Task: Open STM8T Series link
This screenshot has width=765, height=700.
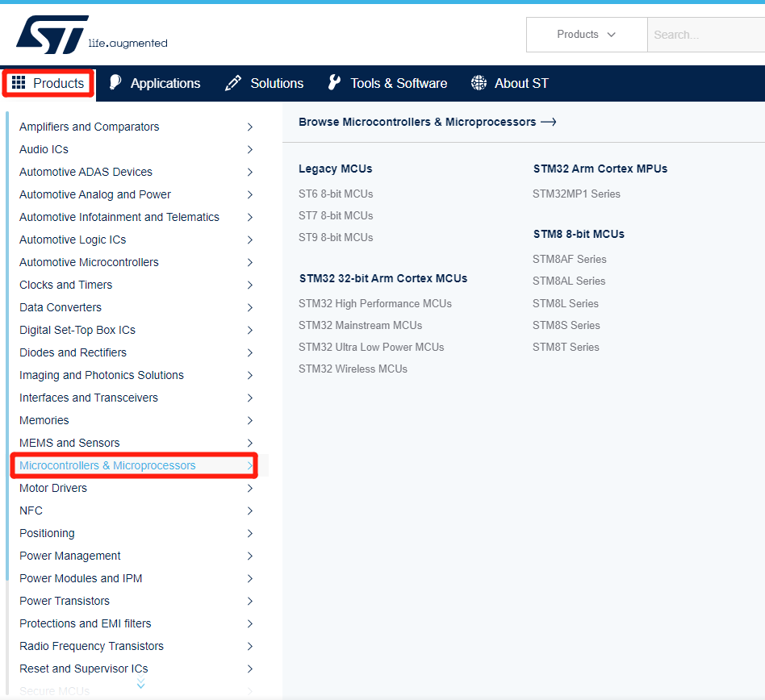Action: point(566,347)
